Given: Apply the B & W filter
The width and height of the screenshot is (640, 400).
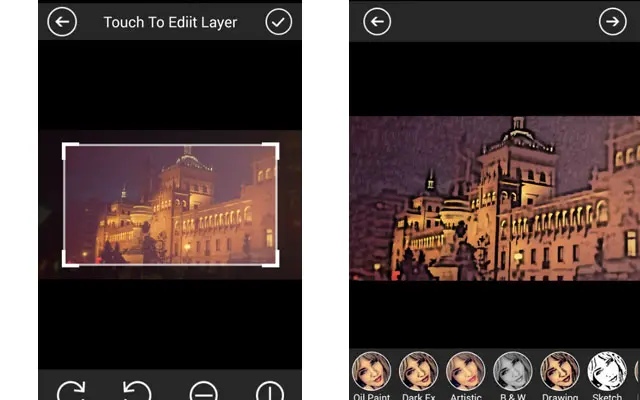Looking at the screenshot, I should (512, 371).
